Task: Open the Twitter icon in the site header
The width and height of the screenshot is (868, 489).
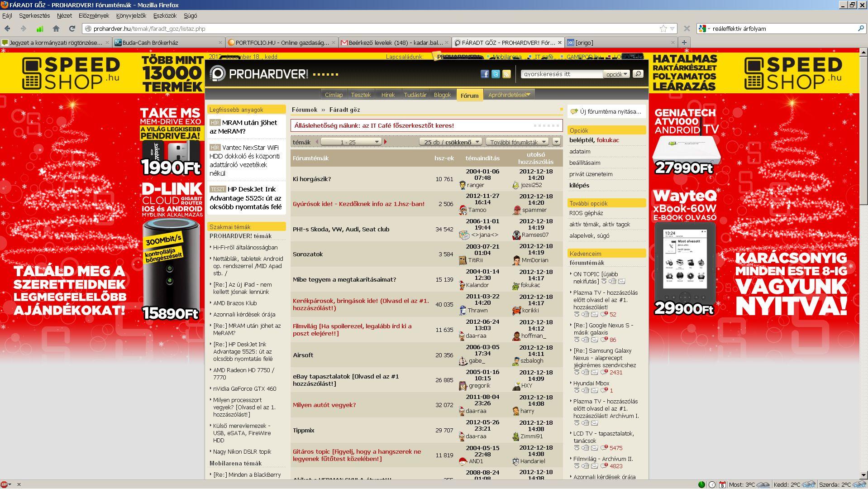Action: (x=496, y=74)
